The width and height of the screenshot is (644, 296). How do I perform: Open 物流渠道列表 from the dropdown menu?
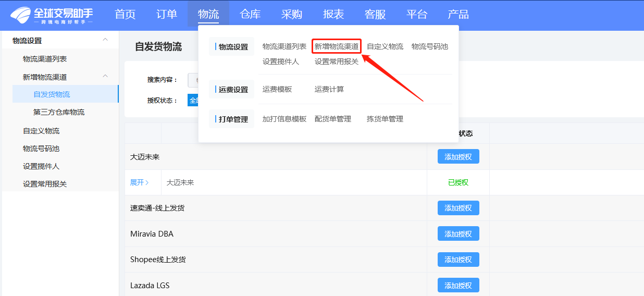point(284,46)
